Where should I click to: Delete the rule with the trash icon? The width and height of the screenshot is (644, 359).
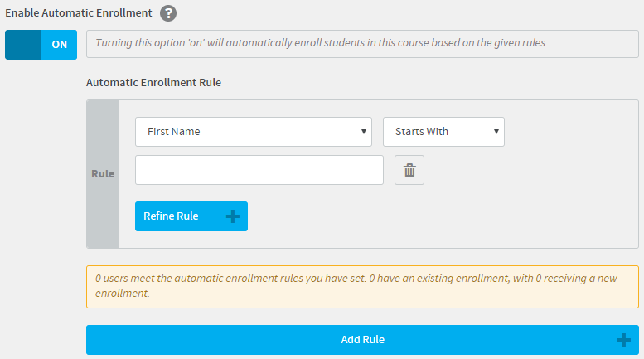click(x=409, y=170)
